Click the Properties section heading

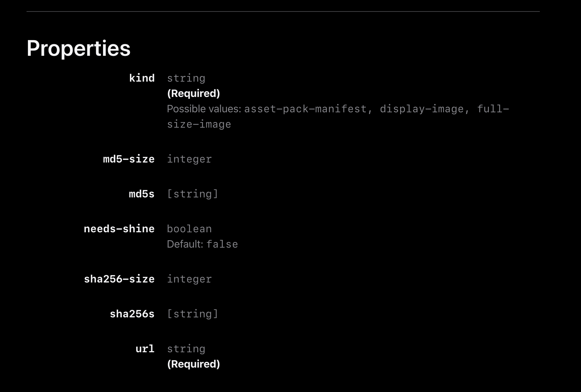[79, 48]
